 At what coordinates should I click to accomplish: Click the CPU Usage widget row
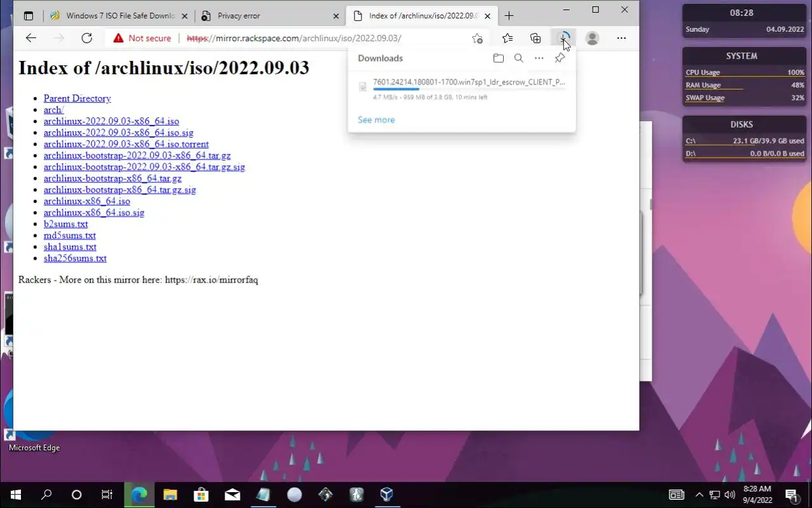745,72
